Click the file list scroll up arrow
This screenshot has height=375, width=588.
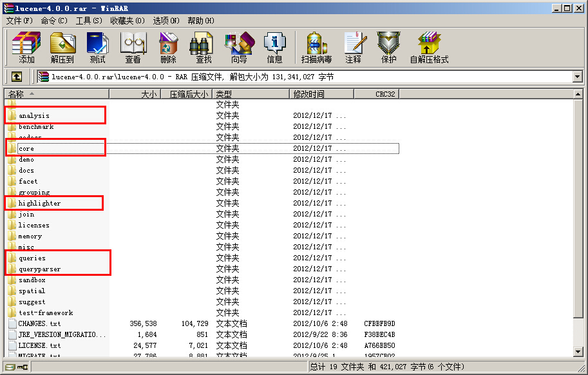click(x=578, y=94)
